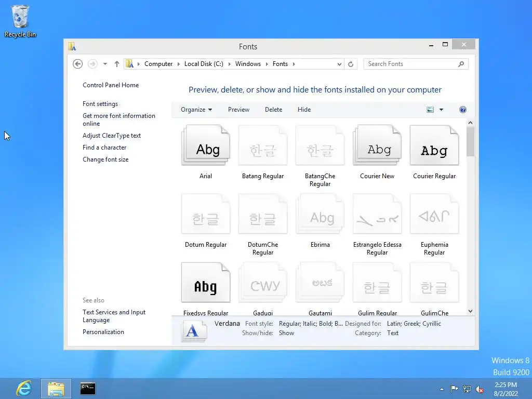The height and width of the screenshot is (399, 532).
Task: Refresh the Fonts folder view
Action: pos(351,64)
